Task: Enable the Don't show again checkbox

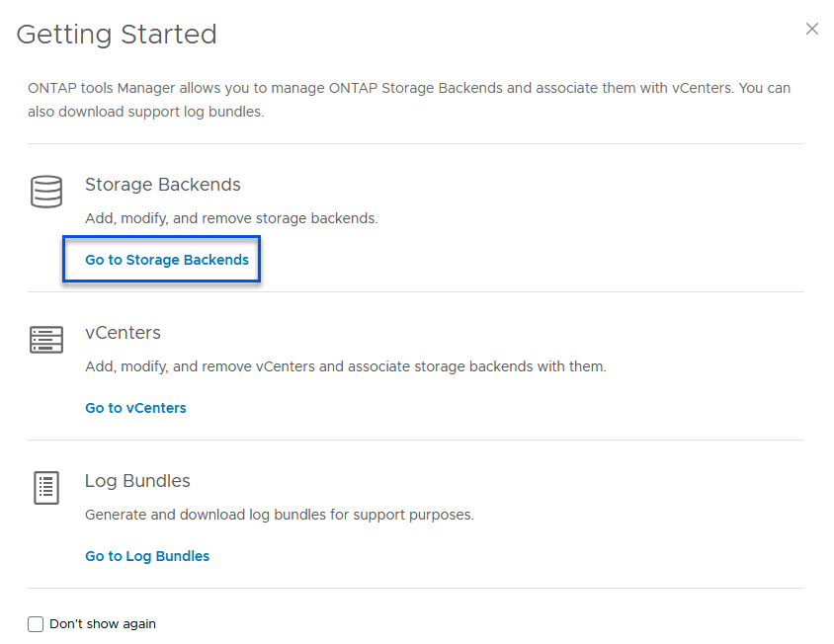Action: tap(37, 624)
